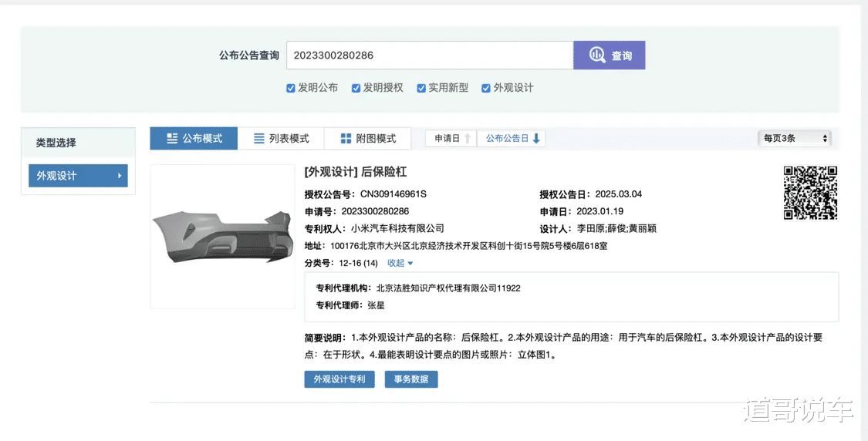The width and height of the screenshot is (868, 441).
Task: Select 外观设计 in the type sidebar
Action: pos(78,176)
